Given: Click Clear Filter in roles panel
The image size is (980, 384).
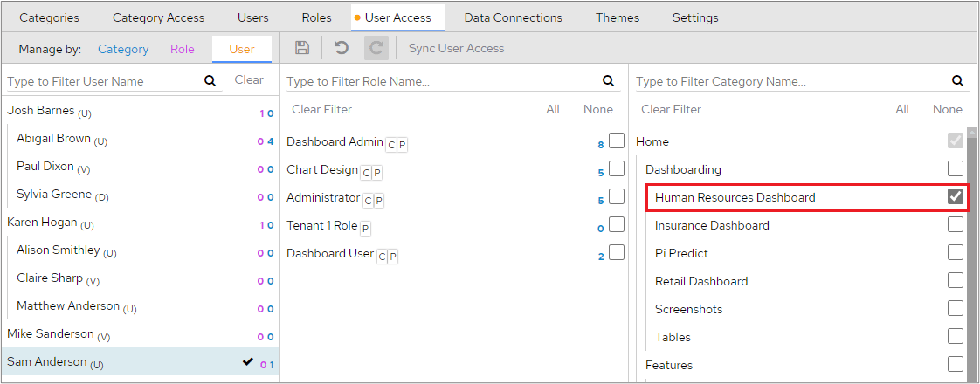Looking at the screenshot, I should coord(322,109).
